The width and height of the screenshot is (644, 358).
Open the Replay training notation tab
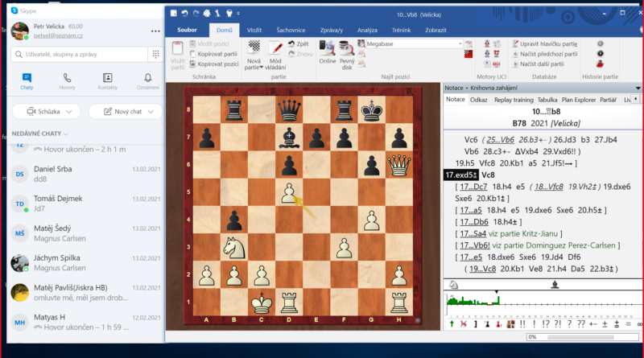514,100
